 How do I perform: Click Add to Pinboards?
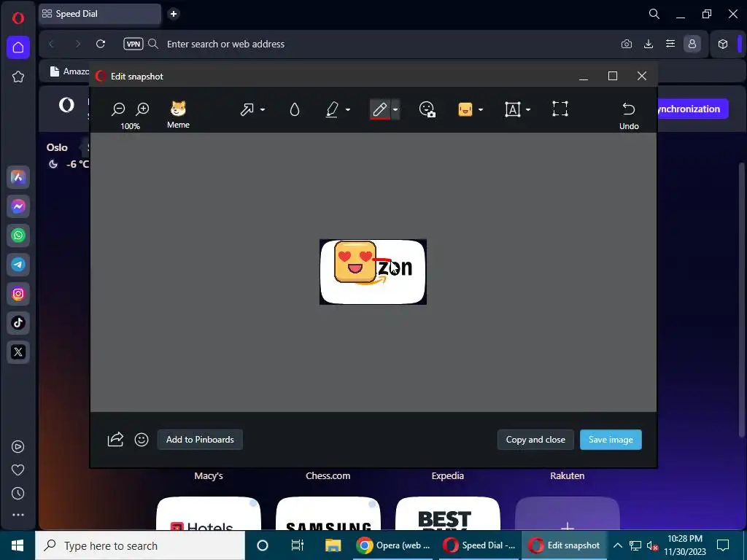coord(200,440)
